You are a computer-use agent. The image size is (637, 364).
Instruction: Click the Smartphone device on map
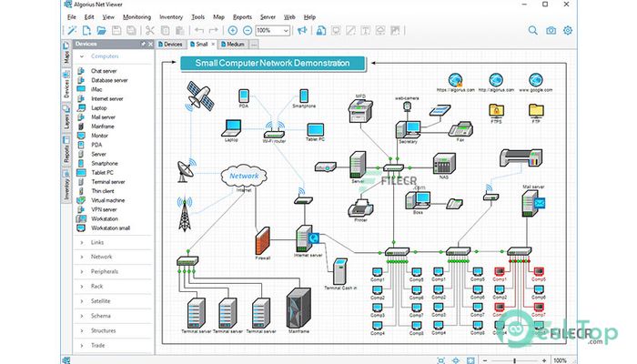[x=304, y=96]
